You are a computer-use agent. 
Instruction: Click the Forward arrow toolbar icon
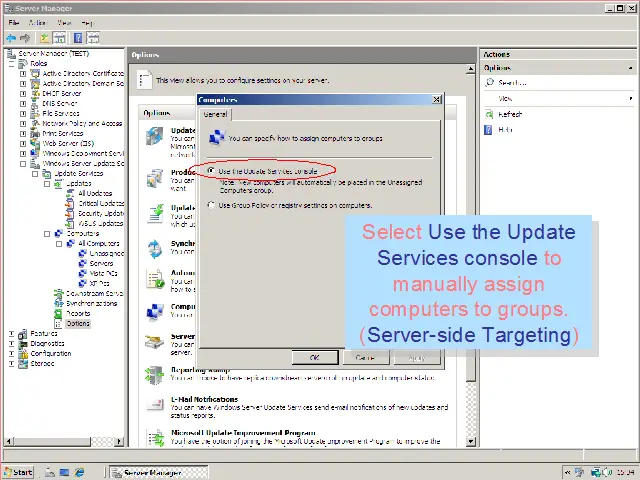pos(25,38)
